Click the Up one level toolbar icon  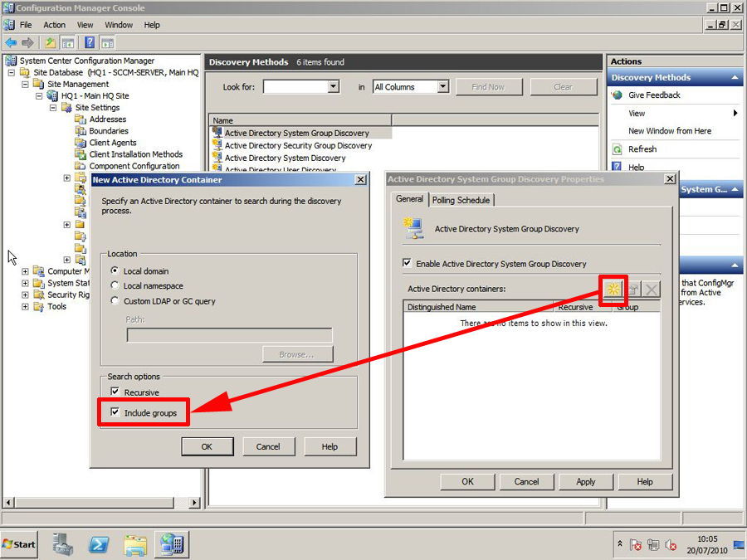50,43
